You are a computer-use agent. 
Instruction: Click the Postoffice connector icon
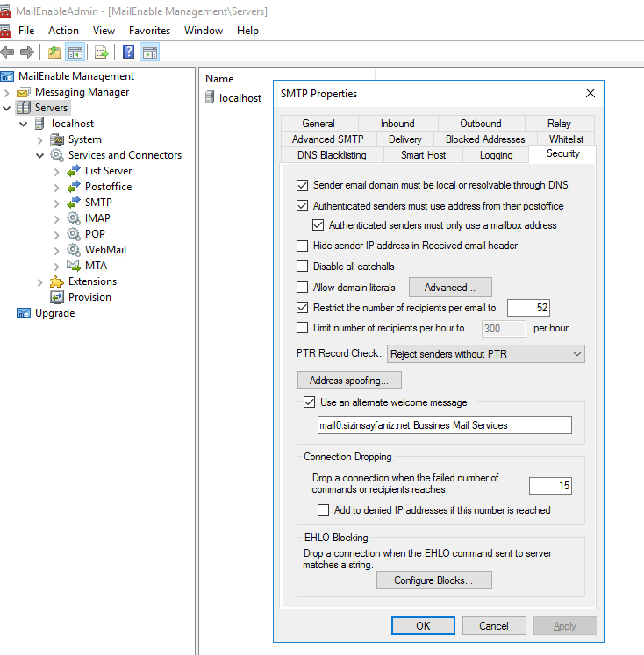[74, 187]
